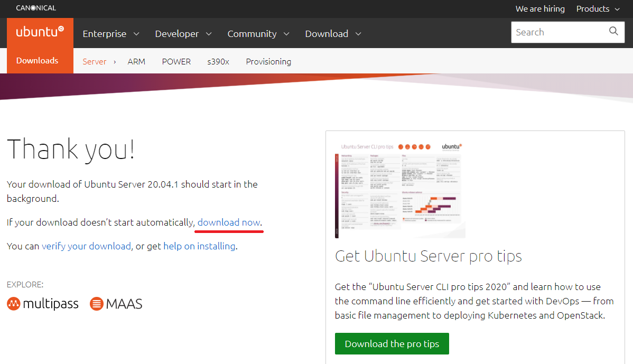The height and width of the screenshot is (364, 633).
Task: Open the We are hiring link
Action: point(540,9)
